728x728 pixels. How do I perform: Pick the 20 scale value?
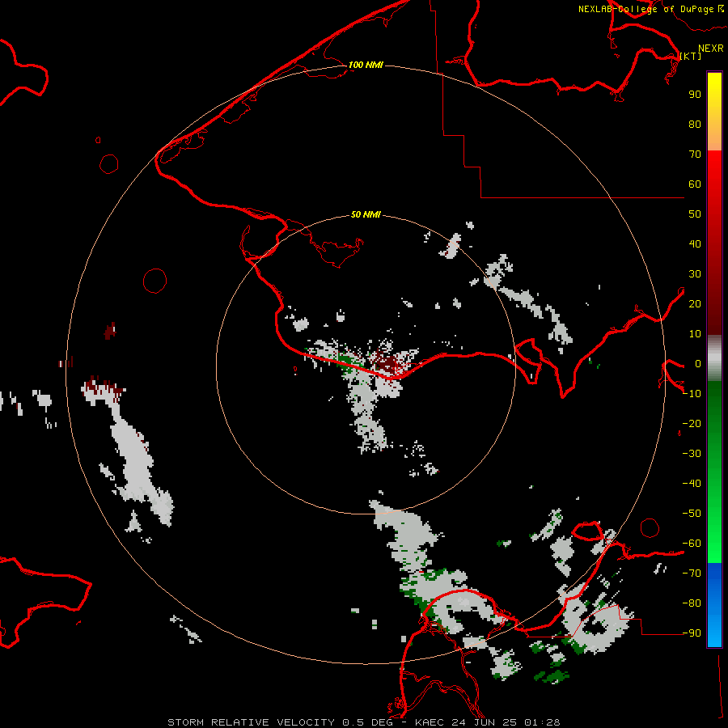[x=695, y=303]
